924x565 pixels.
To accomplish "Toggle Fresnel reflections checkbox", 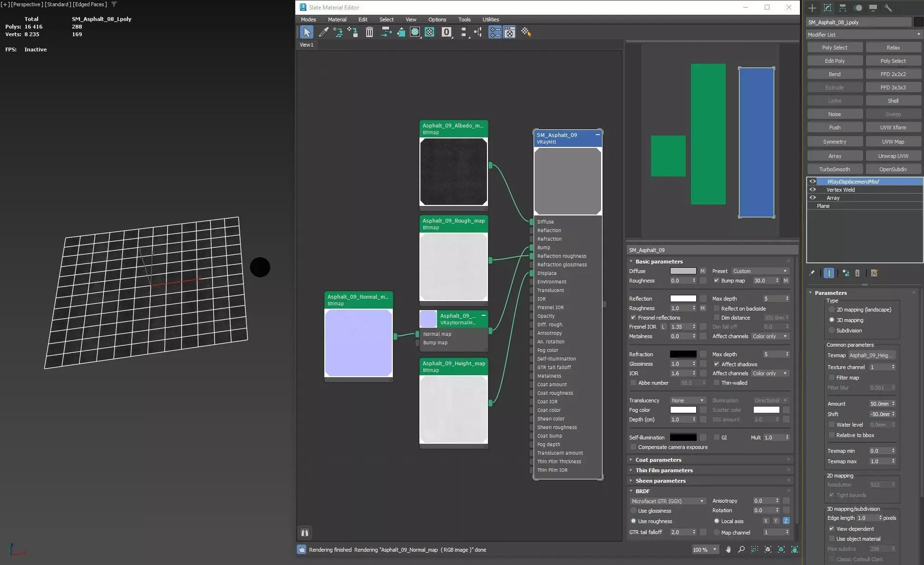I will point(633,317).
